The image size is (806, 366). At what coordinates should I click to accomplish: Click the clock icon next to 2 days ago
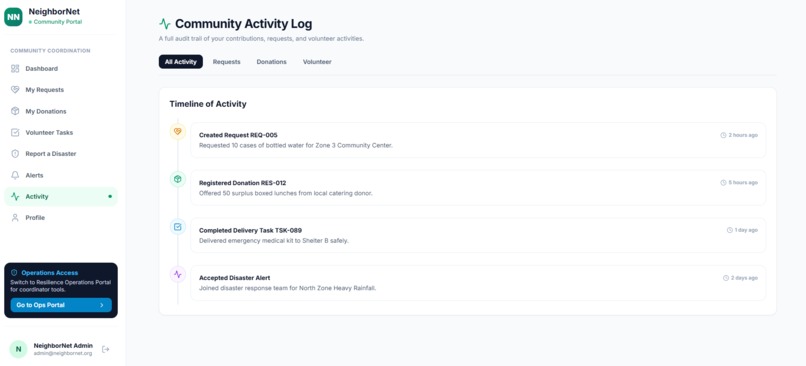pos(726,278)
